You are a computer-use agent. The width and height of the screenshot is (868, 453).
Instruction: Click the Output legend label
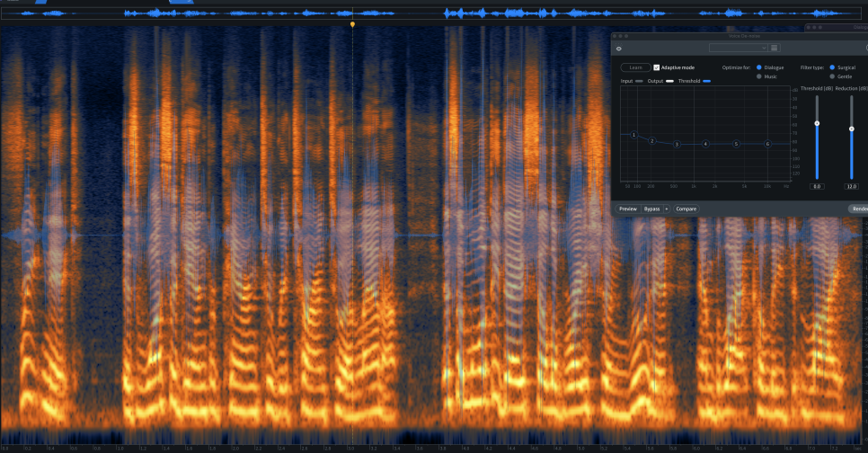pos(655,81)
